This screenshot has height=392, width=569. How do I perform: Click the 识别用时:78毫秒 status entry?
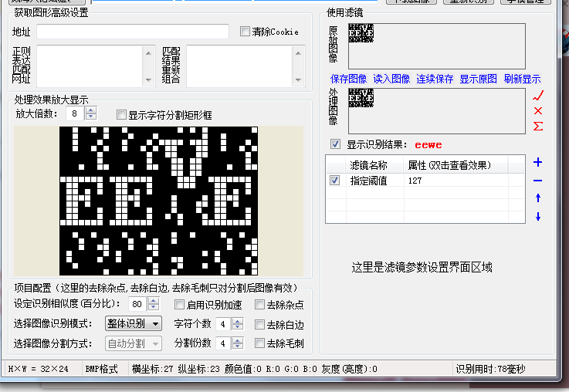pyautogui.click(x=490, y=369)
